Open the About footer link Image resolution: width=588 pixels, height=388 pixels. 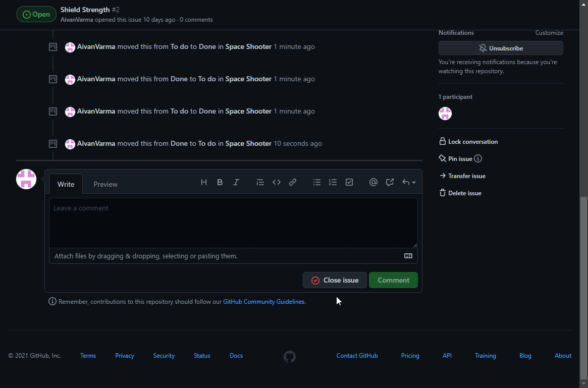[x=563, y=355]
